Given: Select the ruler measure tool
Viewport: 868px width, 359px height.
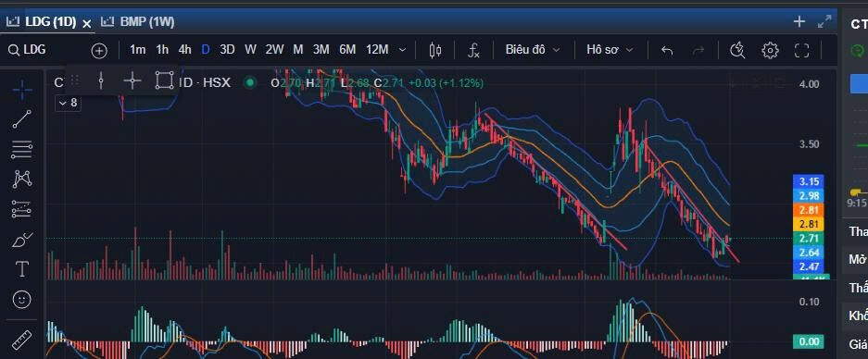Looking at the screenshot, I should [22, 339].
